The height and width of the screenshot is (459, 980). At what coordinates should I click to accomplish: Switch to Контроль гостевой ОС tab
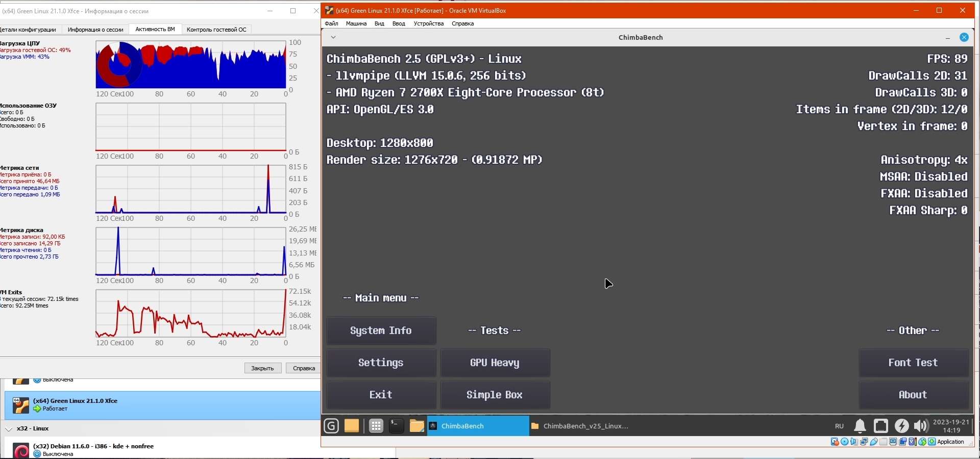click(216, 30)
